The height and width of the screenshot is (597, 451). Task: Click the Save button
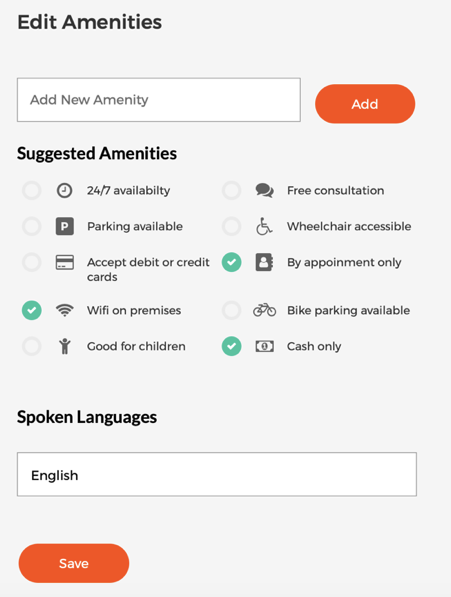click(74, 563)
